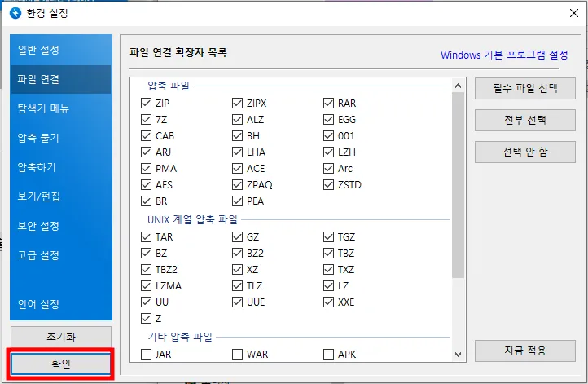Viewport: 588px width, 384px height.
Task: Open the 일반 설정 section
Action: (61, 50)
